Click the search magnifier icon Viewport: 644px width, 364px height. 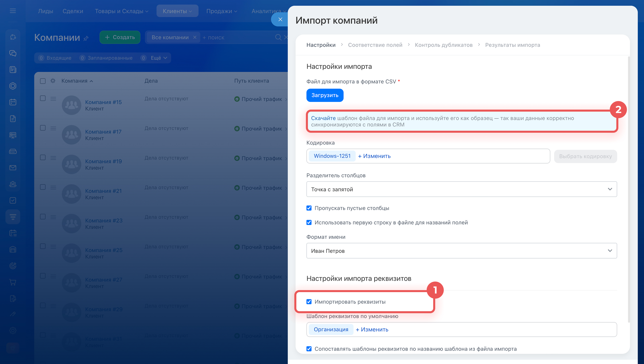(x=278, y=37)
